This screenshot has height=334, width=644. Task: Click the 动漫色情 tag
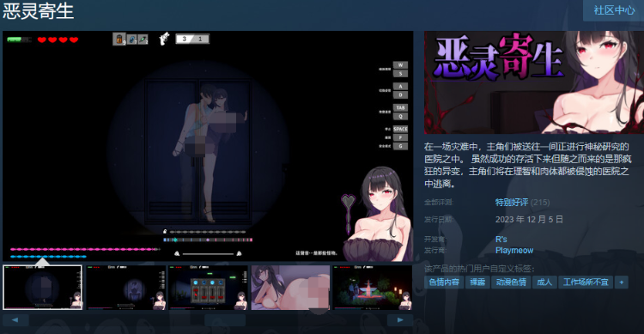coord(511,282)
